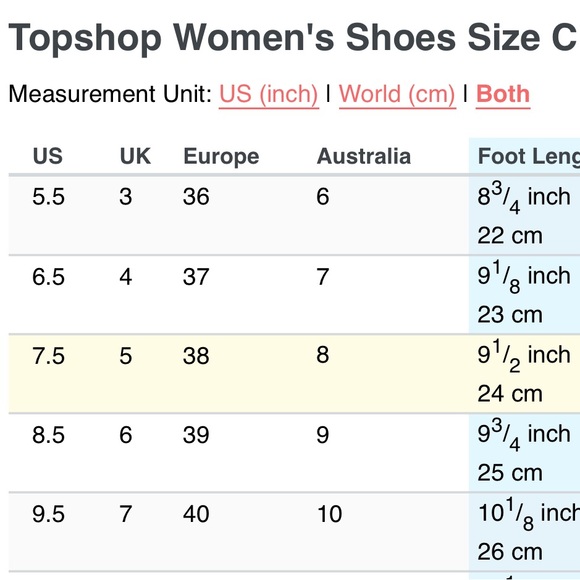Click the 23 cm foot length value

tap(510, 315)
